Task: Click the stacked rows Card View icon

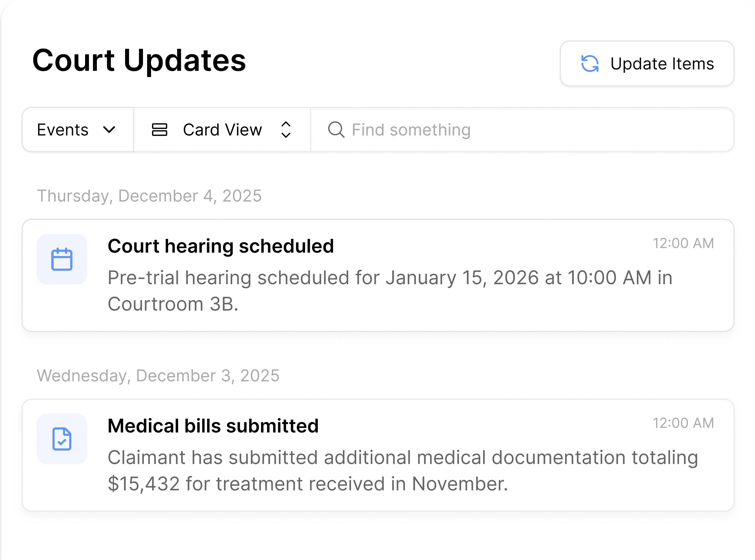Action: pyautogui.click(x=159, y=130)
